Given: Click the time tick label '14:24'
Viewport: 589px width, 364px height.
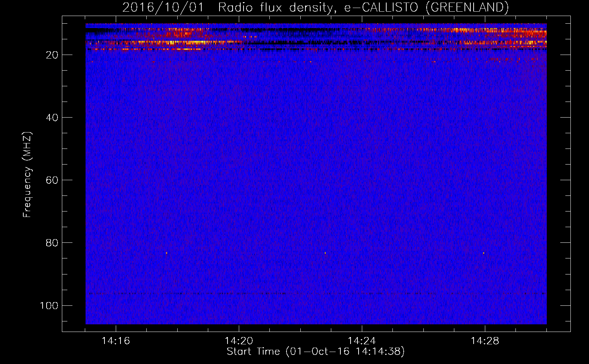Looking at the screenshot, I should [x=362, y=341].
